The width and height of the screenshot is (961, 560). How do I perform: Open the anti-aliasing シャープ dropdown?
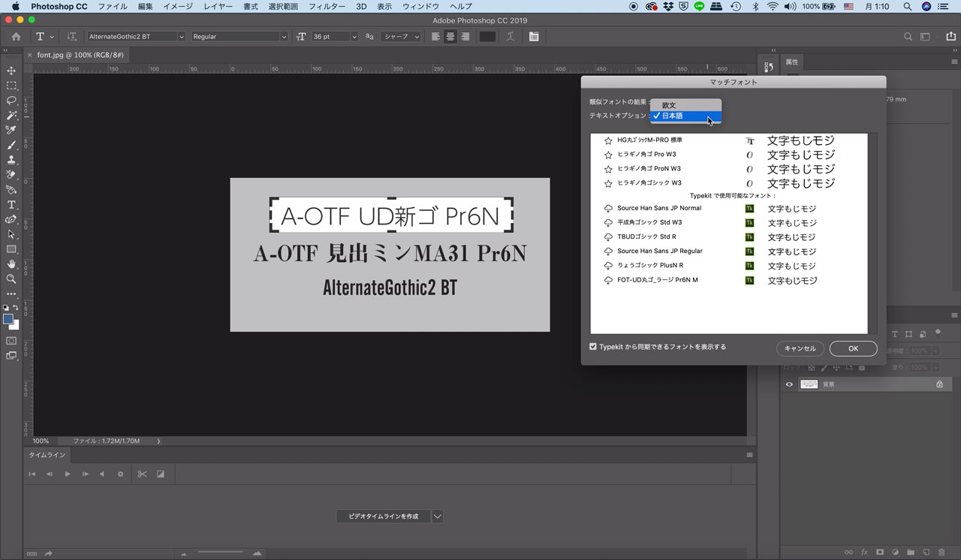click(400, 37)
